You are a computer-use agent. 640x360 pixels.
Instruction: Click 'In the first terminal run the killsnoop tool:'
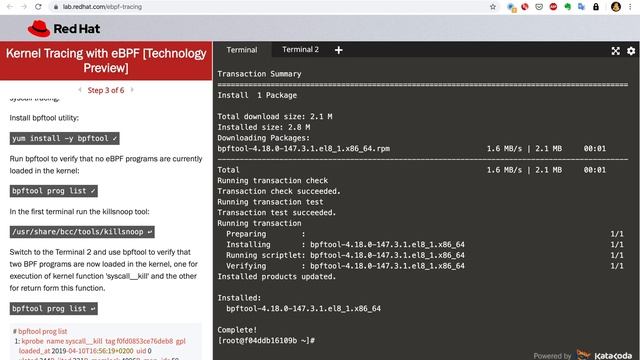pos(80,211)
